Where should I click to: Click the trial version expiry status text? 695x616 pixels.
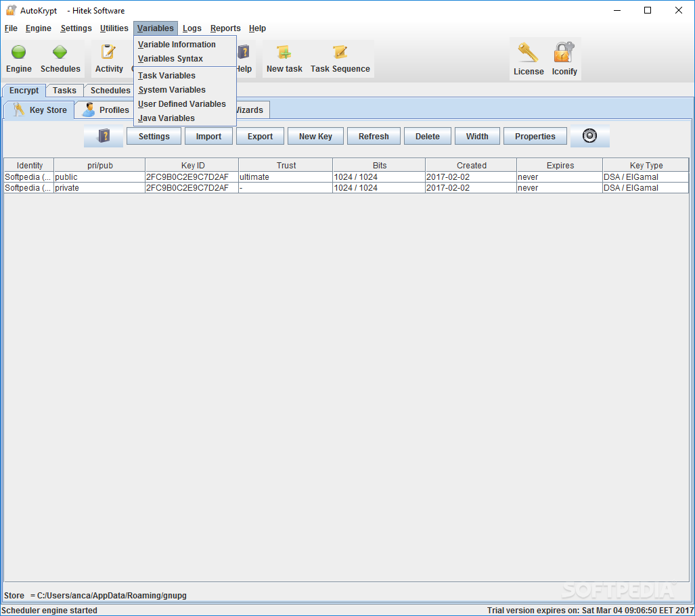590,610
